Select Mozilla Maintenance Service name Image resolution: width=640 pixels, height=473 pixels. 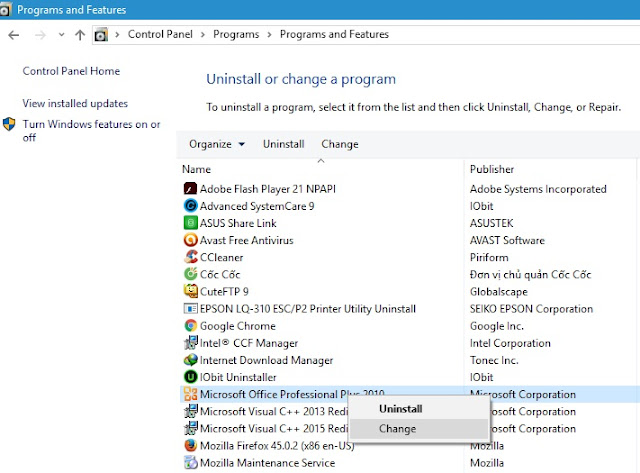pos(267,463)
